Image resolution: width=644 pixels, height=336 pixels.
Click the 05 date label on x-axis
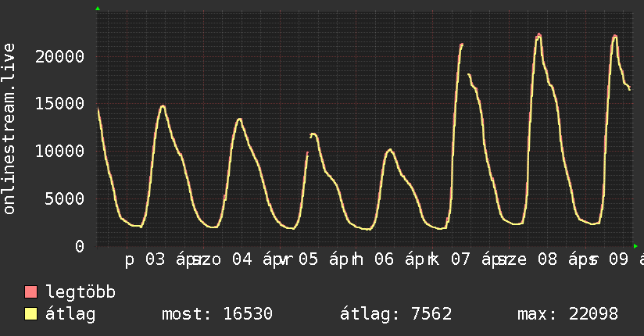[x=308, y=259]
